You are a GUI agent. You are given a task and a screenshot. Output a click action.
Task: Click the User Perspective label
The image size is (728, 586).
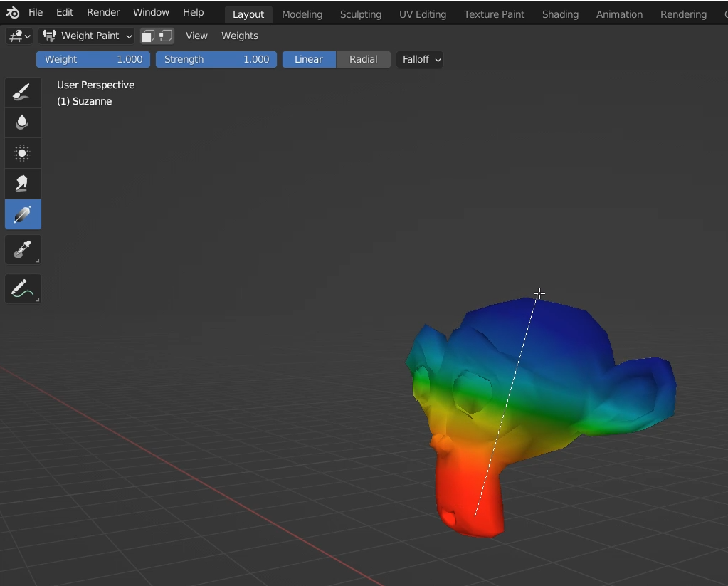(x=95, y=85)
